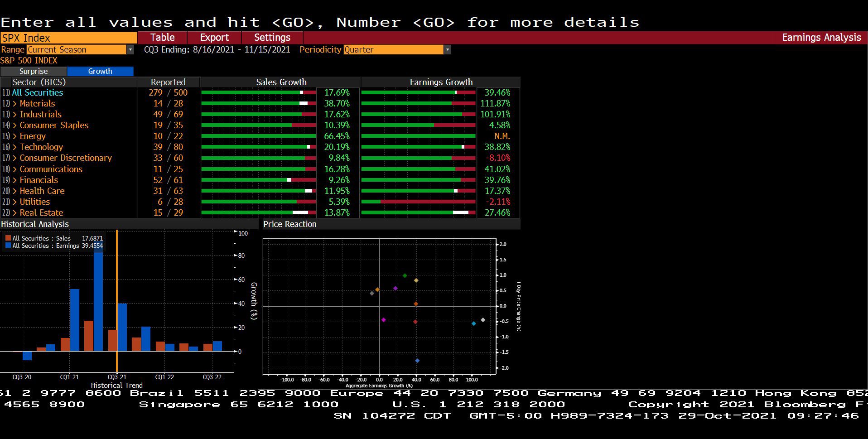
Task: Click Energy earnings growth N.M. value
Action: pyautogui.click(x=502, y=136)
